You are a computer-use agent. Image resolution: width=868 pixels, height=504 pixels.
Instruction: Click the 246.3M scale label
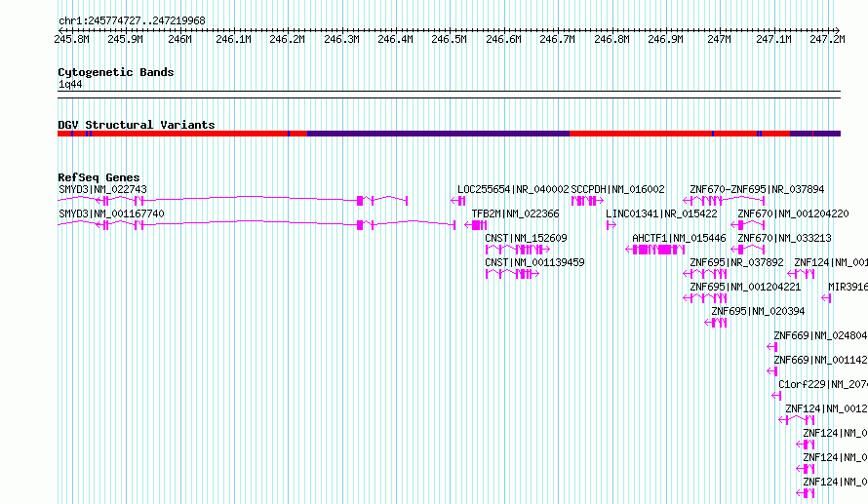[341, 39]
